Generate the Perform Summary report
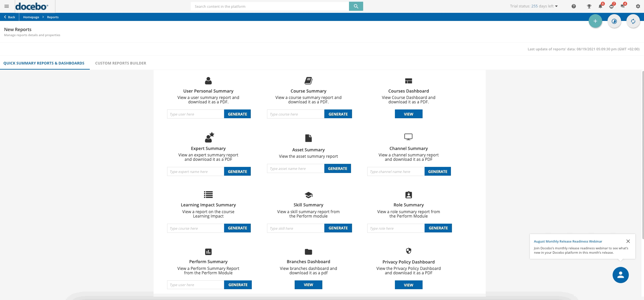 [x=238, y=285]
